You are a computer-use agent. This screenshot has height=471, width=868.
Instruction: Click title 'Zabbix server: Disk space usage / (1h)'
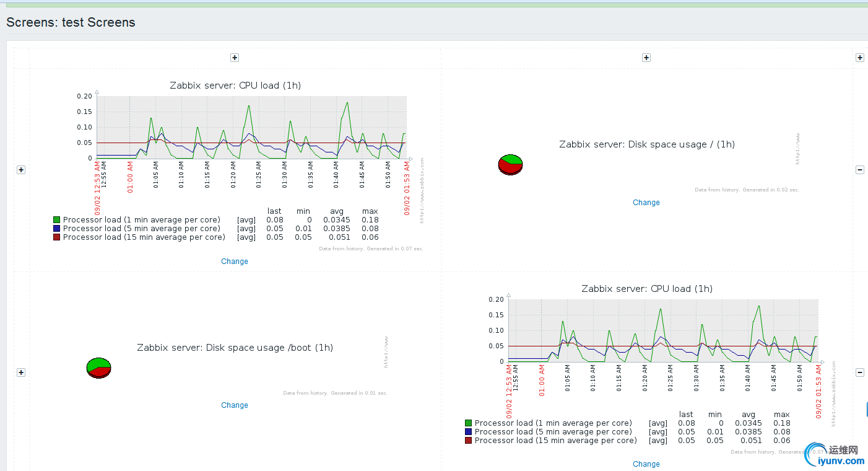click(647, 144)
